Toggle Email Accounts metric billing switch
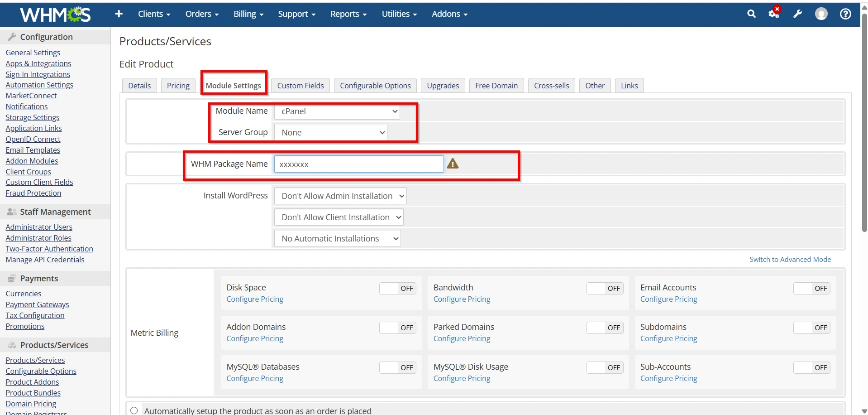The height and width of the screenshot is (415, 868). click(x=811, y=289)
